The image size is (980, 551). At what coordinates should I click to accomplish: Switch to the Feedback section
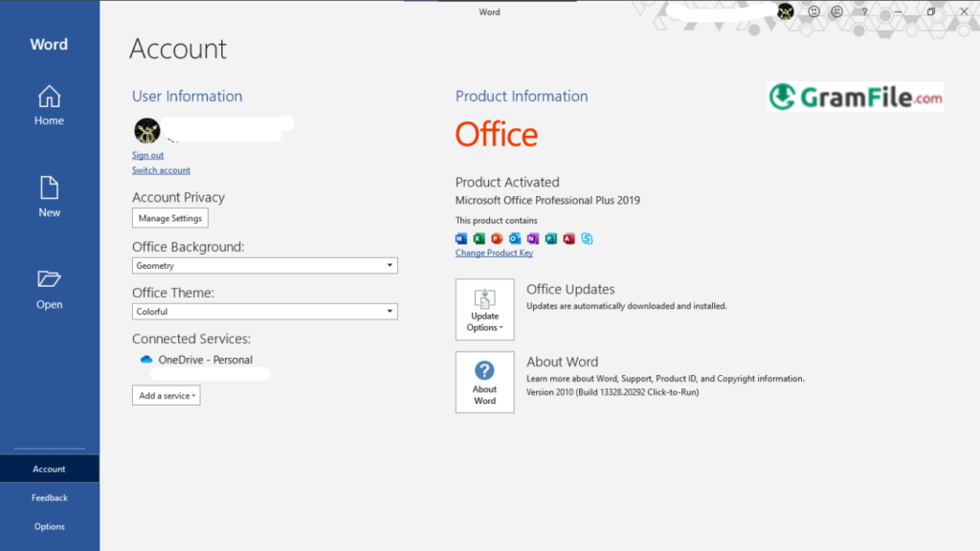click(x=49, y=497)
